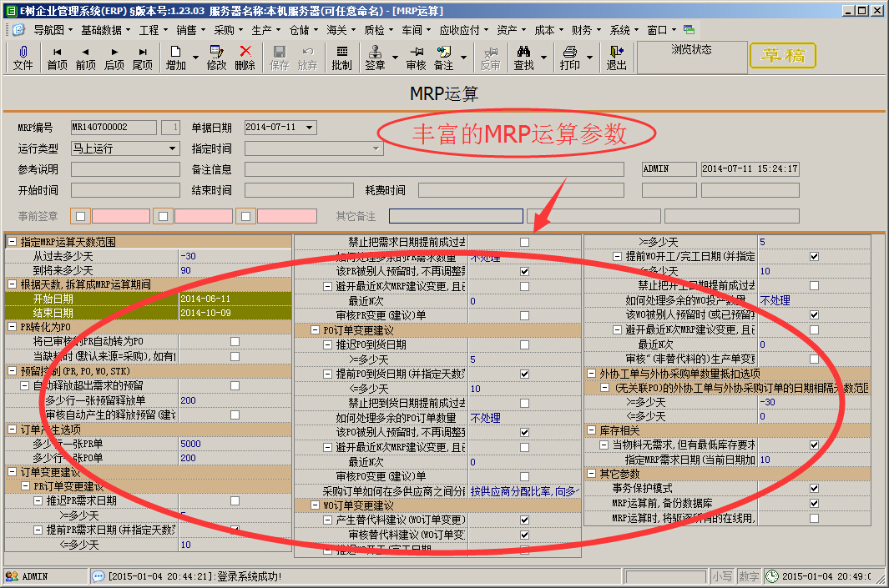Screen dimensions: 889x588
Task: Collapse the 指定MRP运算天数范围 section
Action: [12, 242]
